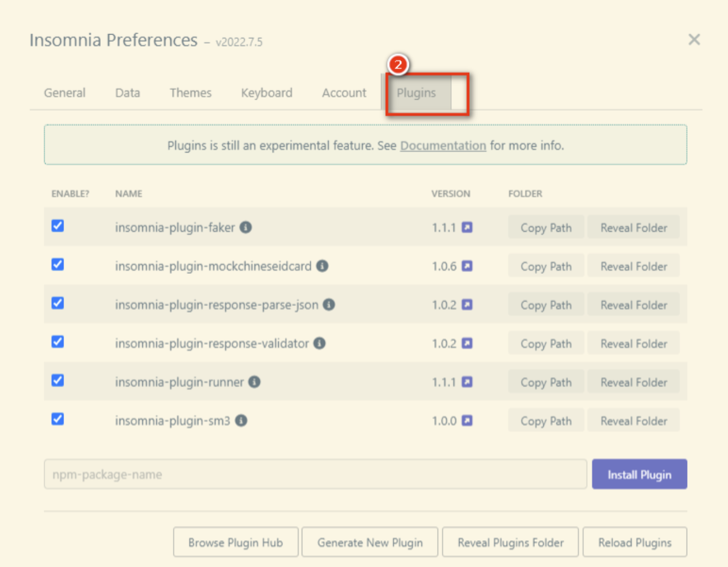Copy Path for insomnia-plugin-mockchineseidcard
This screenshot has width=728, height=567.
(x=546, y=266)
